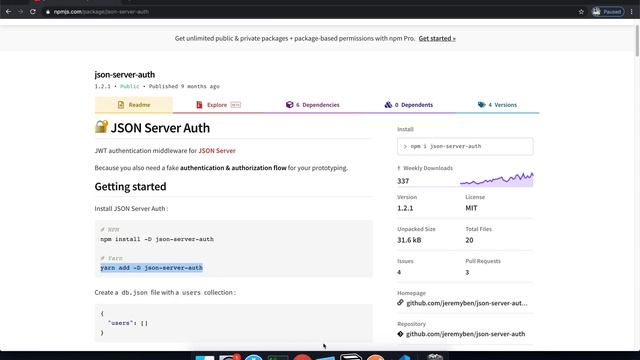Click the Readme document icon
Image resolution: width=640 pixels, height=360 pixels.
[x=121, y=105]
